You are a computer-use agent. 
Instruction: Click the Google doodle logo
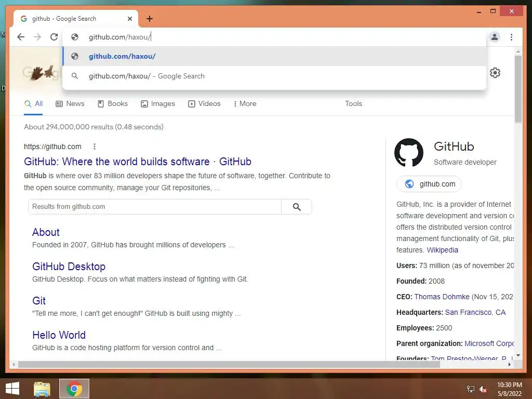(42, 73)
